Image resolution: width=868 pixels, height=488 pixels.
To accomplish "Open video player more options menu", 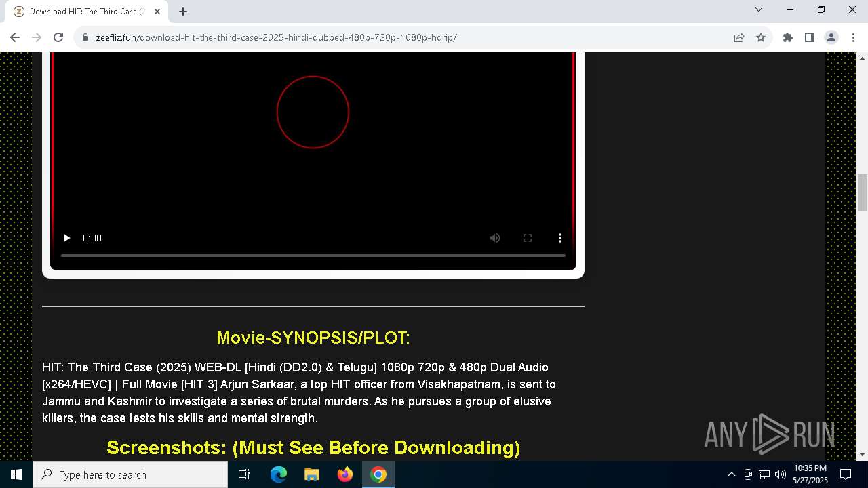I will pyautogui.click(x=560, y=238).
